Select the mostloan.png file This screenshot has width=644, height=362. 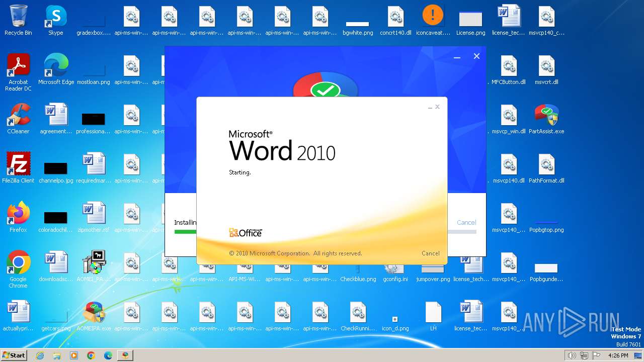coord(94,73)
